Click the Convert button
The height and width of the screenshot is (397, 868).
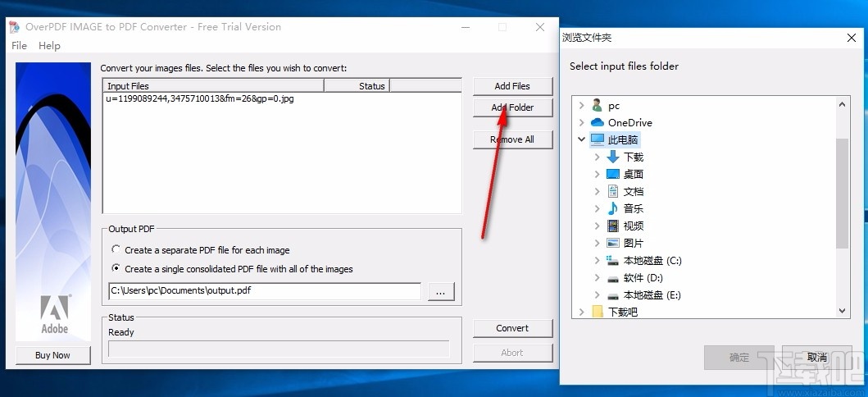coord(512,328)
